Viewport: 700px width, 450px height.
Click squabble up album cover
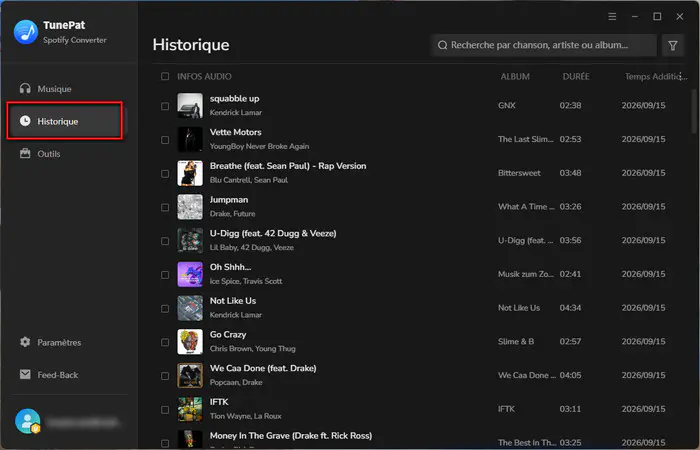click(x=190, y=105)
